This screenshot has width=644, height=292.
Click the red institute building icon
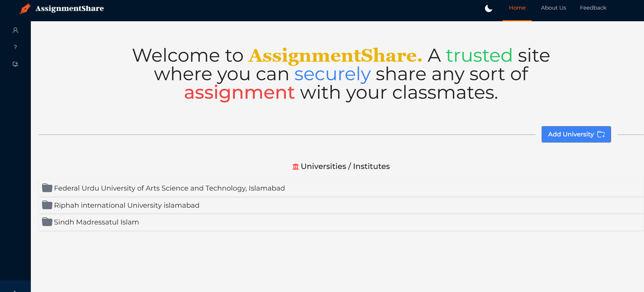tap(295, 167)
